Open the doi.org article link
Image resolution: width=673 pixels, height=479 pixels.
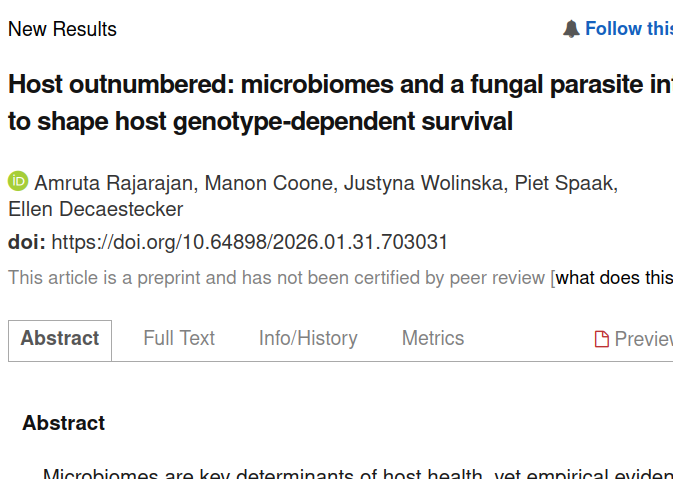[x=249, y=242]
